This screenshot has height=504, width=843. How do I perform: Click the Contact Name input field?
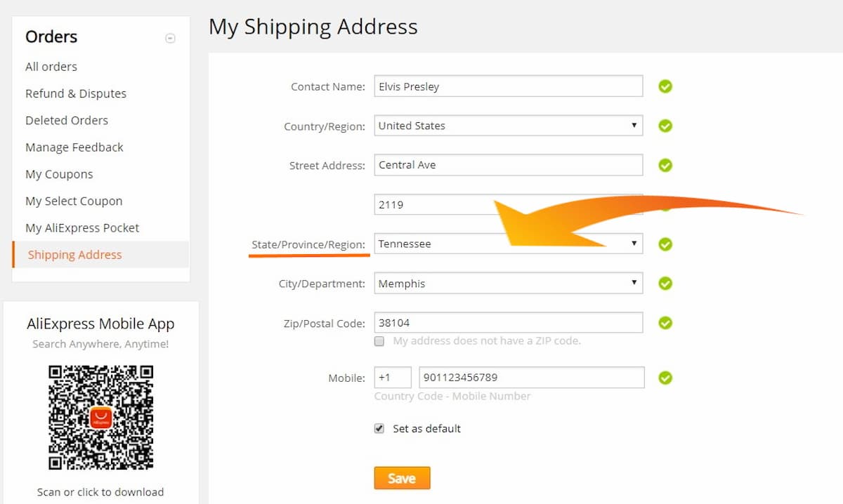coord(509,86)
